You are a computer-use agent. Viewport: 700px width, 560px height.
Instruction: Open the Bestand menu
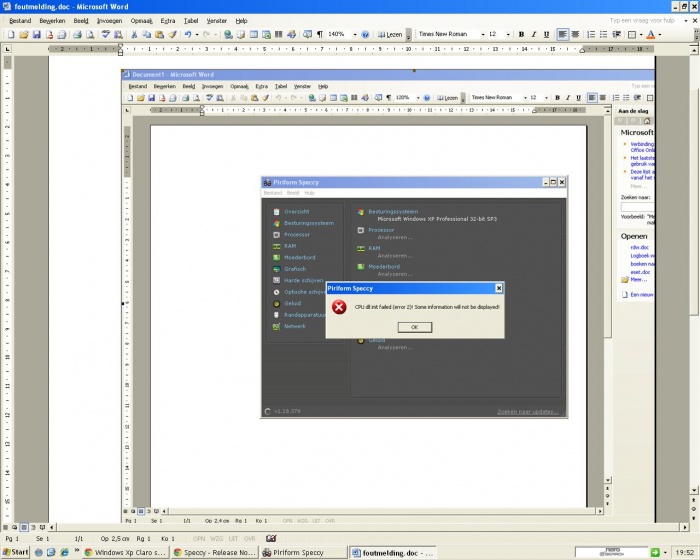[20, 21]
